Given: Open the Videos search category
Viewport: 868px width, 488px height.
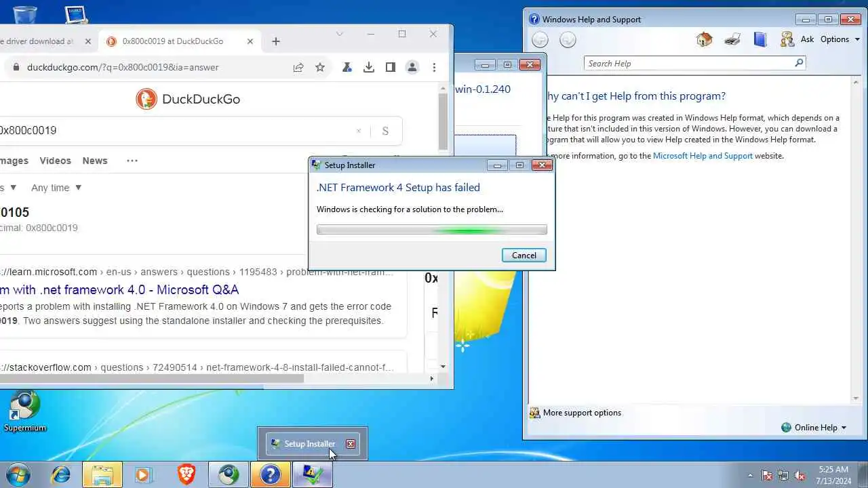Looking at the screenshot, I should (x=55, y=161).
